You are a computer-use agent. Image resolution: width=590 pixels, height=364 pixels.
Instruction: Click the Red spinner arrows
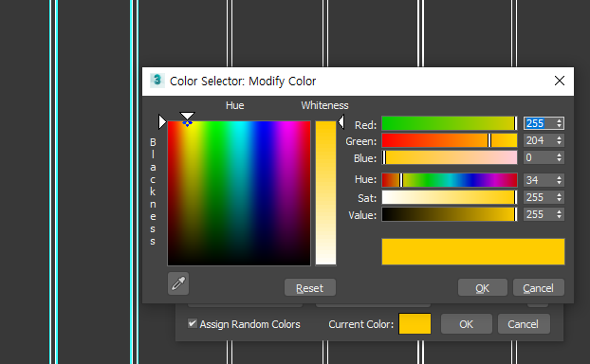coord(559,123)
